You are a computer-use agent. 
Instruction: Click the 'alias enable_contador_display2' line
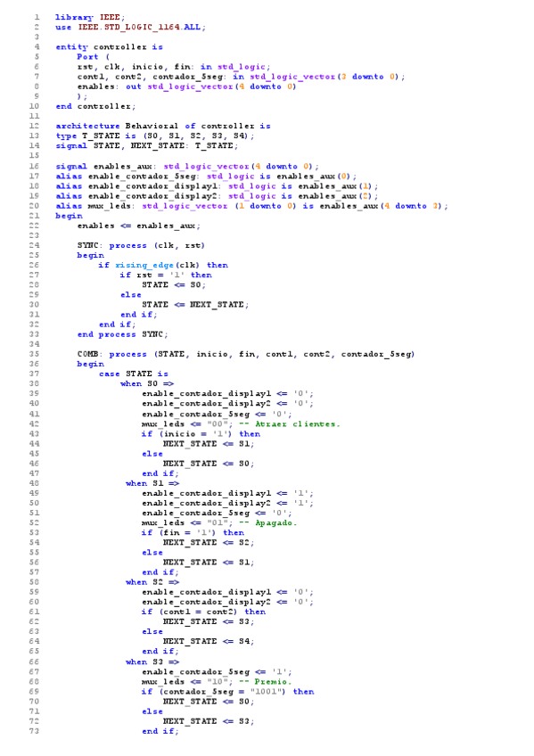[217, 196]
